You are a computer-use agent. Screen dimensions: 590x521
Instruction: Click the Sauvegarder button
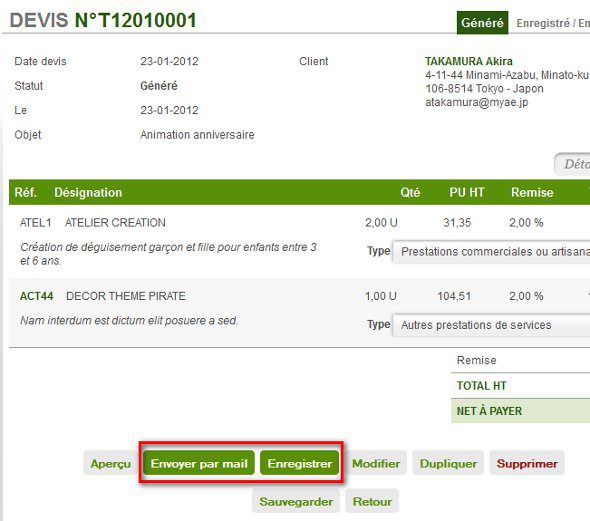point(296,501)
